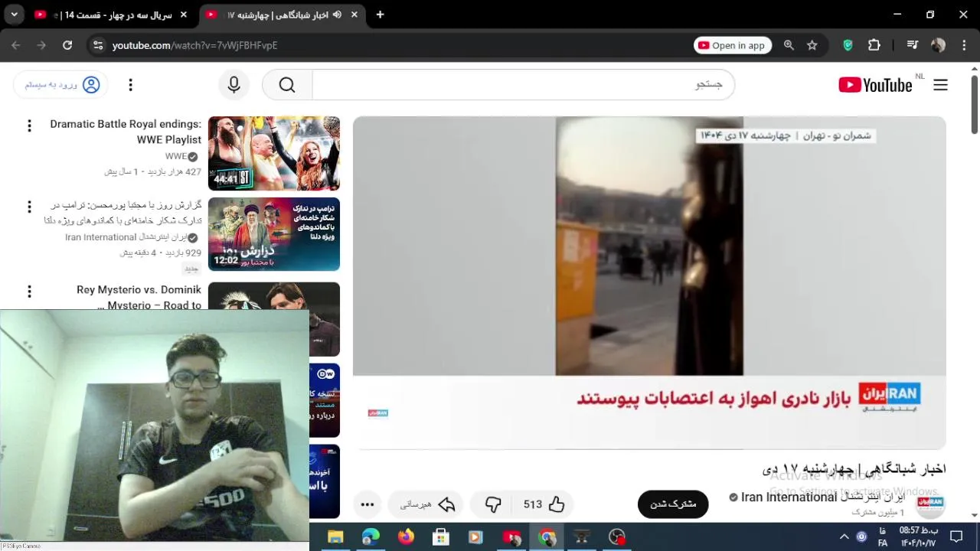The image size is (980, 551).
Task: Open WWE Dramatic Battle Royal thumbnail
Action: pos(274,153)
